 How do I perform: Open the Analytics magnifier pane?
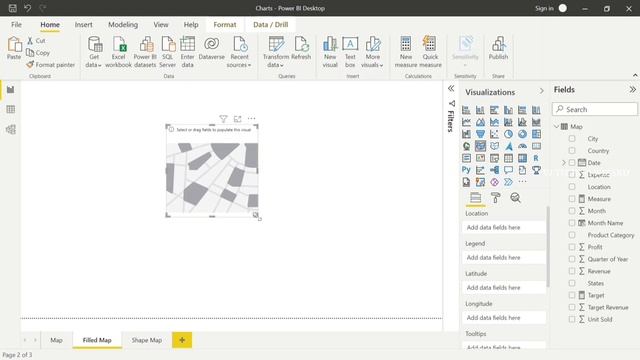516,198
